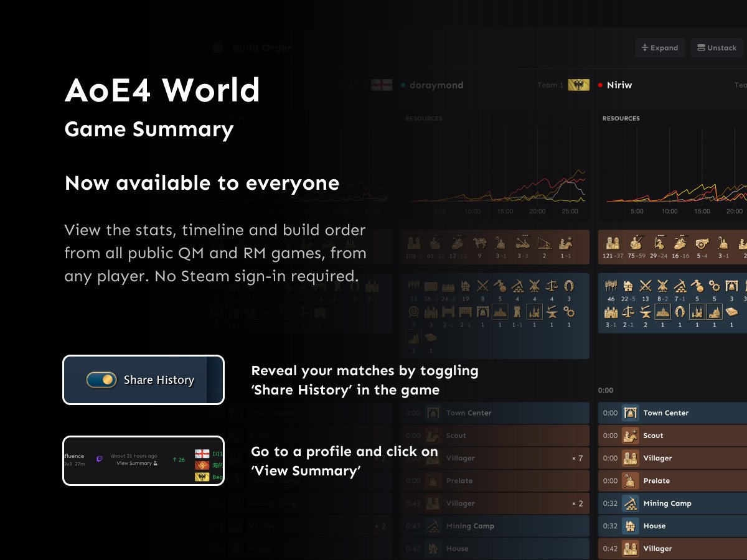This screenshot has width=747, height=560.
Task: Click doraymond's Resources line chart
Action: 495,165
